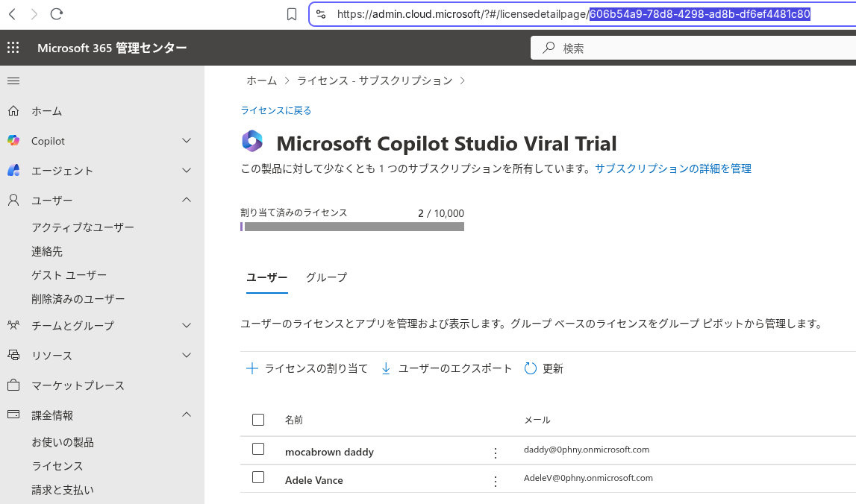Click the Marketplace bag icon
Image resolution: width=856 pixels, height=504 pixels.
coord(13,385)
